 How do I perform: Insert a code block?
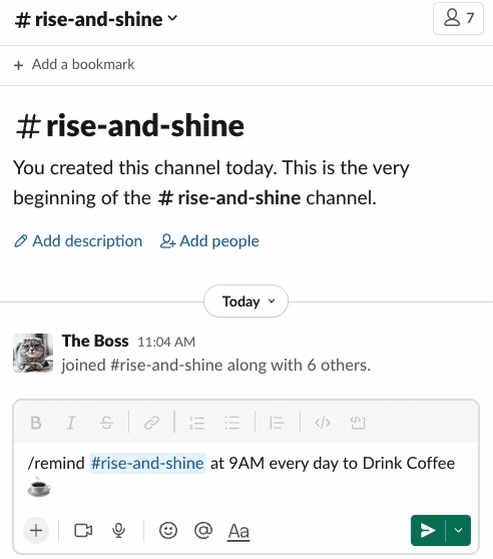click(x=358, y=423)
